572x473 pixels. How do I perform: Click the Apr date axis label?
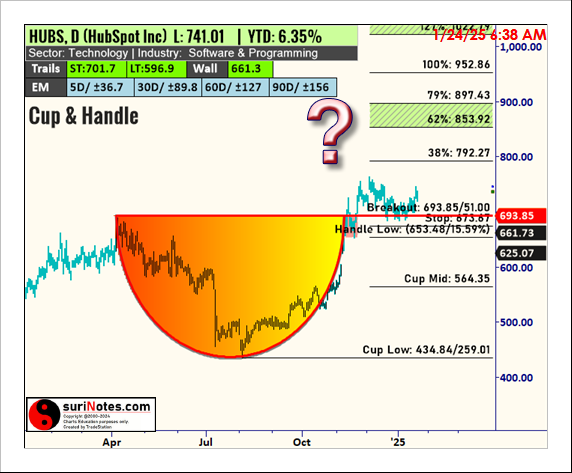pos(112,442)
